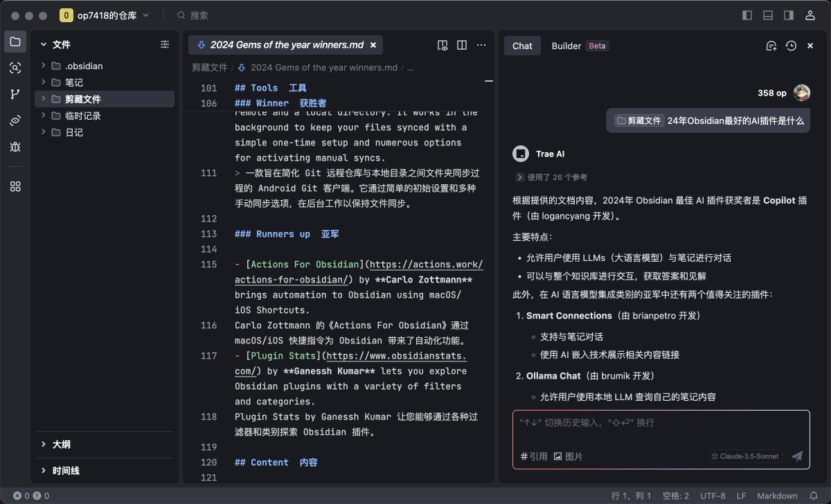Screen dimensions: 831x504
Task: Click 剪藏文件 breadcrumb segment
Action: [210, 68]
